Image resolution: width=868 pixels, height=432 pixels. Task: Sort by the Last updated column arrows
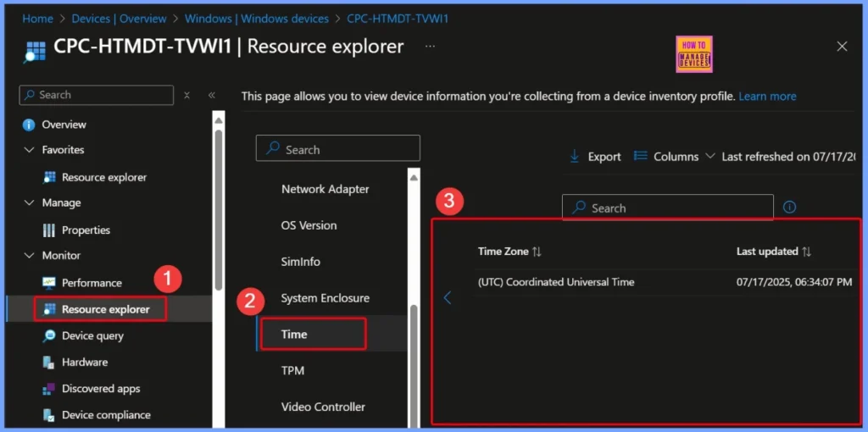[x=807, y=252]
